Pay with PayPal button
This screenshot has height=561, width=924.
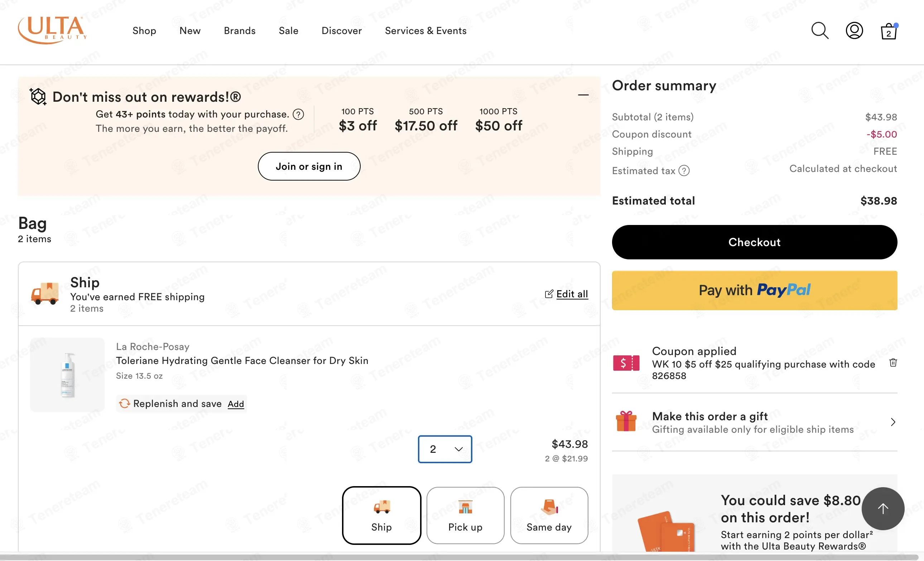tap(755, 290)
